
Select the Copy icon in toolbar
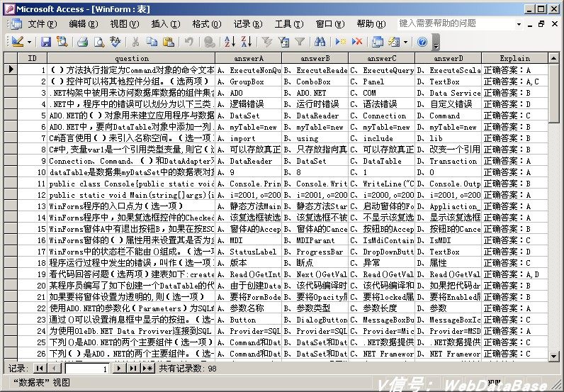[152, 42]
